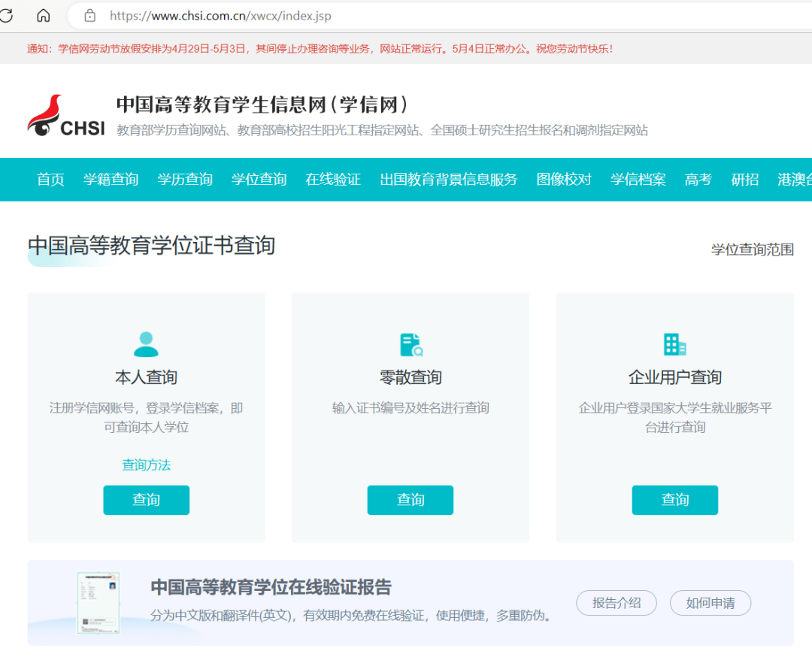812x666 pixels.
Task: Click the document search icon above 零散查询
Action: click(411, 344)
